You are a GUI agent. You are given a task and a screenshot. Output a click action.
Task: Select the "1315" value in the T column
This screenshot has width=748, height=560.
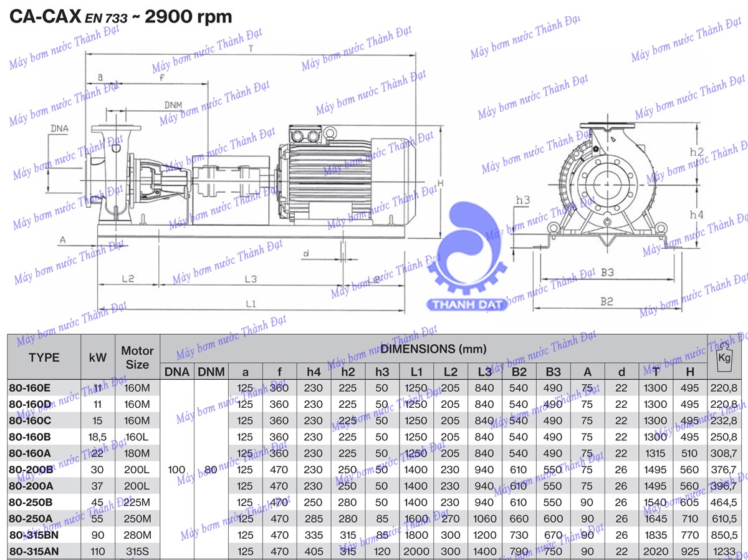tap(656, 453)
